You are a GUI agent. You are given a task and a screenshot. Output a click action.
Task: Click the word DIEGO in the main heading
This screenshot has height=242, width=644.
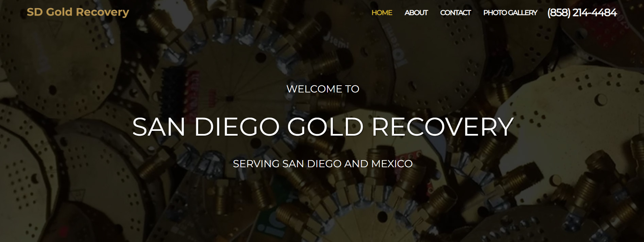point(237,127)
